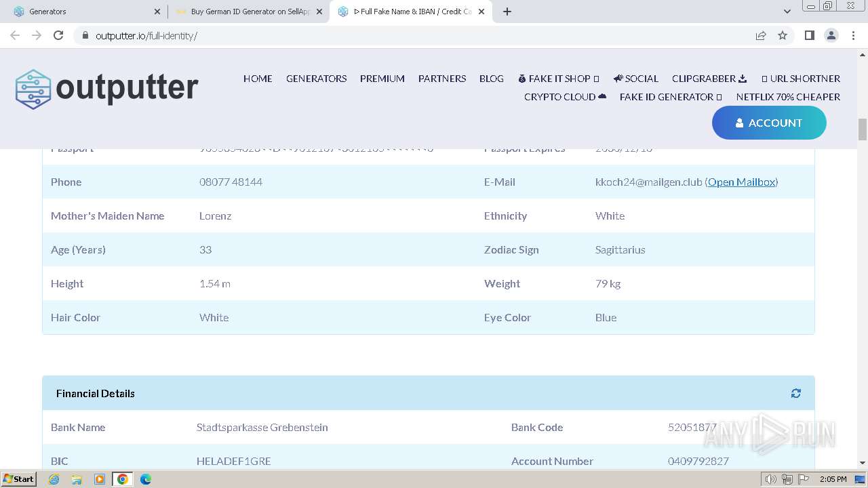Select the Hair Color value White

pyautogui.click(x=214, y=317)
